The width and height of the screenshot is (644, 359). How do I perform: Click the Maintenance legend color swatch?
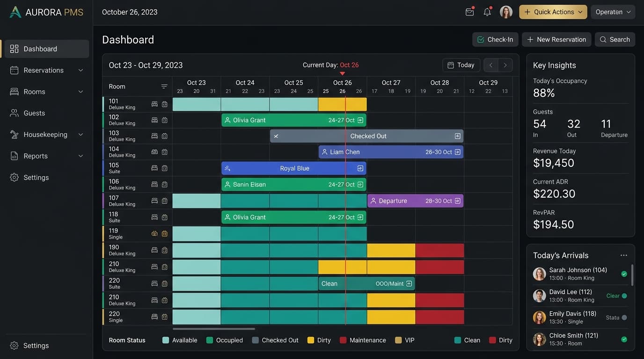pyautogui.click(x=343, y=340)
